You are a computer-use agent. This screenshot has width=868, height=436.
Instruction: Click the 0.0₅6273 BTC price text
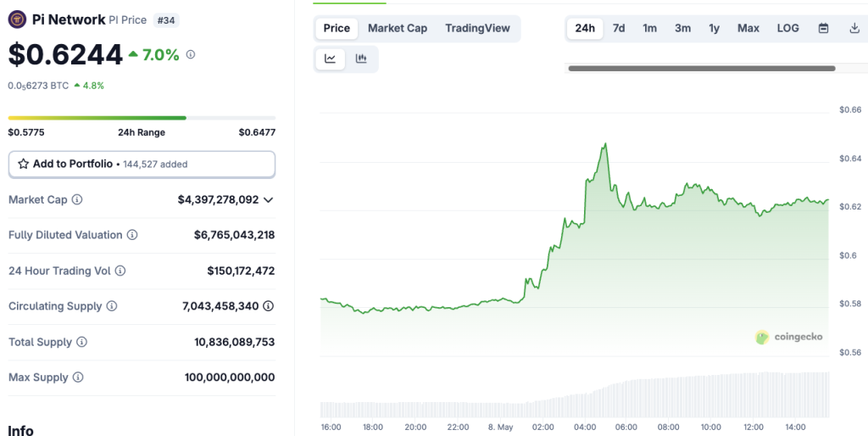click(38, 86)
